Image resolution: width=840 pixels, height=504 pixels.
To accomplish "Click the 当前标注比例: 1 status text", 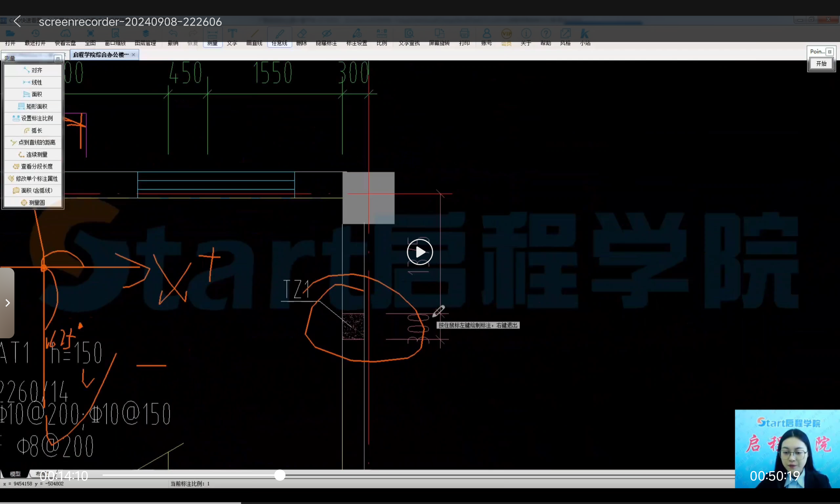I will point(190,484).
